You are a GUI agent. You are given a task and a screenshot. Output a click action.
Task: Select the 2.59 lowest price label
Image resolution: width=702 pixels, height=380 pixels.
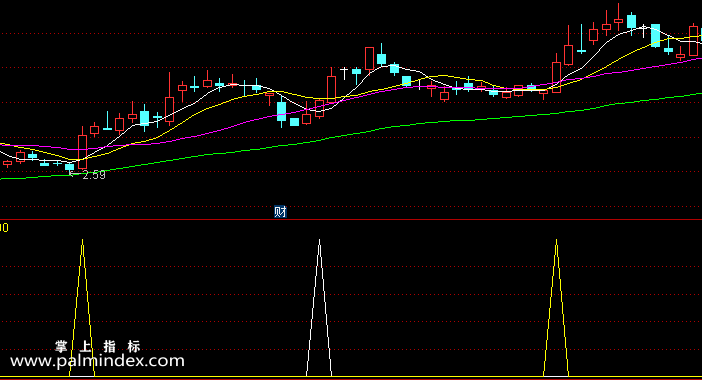pos(94,175)
